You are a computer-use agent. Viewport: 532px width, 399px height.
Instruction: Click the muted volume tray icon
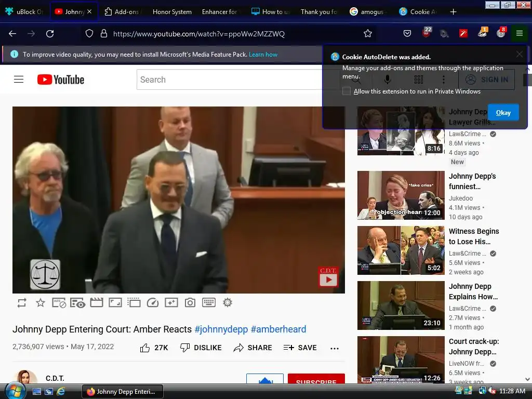491,391
